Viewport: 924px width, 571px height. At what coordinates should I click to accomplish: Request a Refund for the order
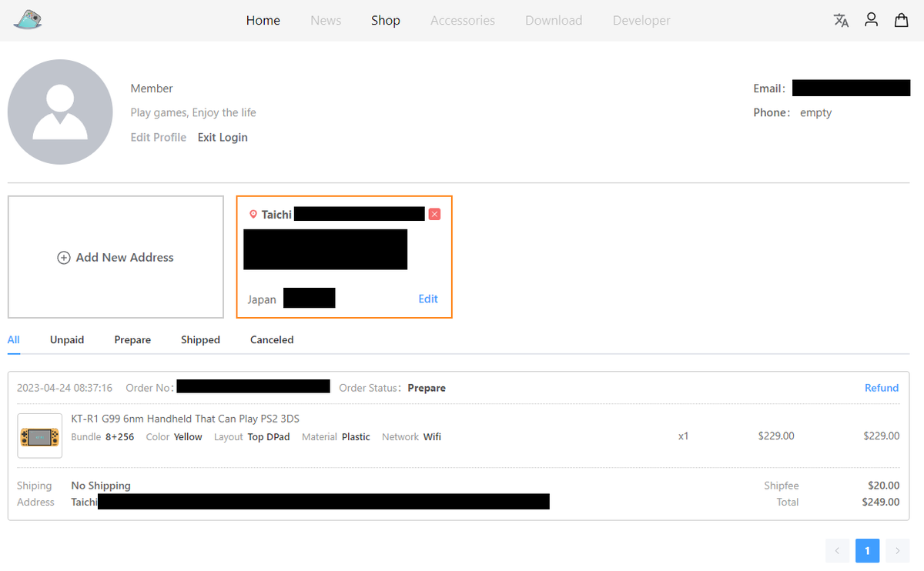click(882, 388)
